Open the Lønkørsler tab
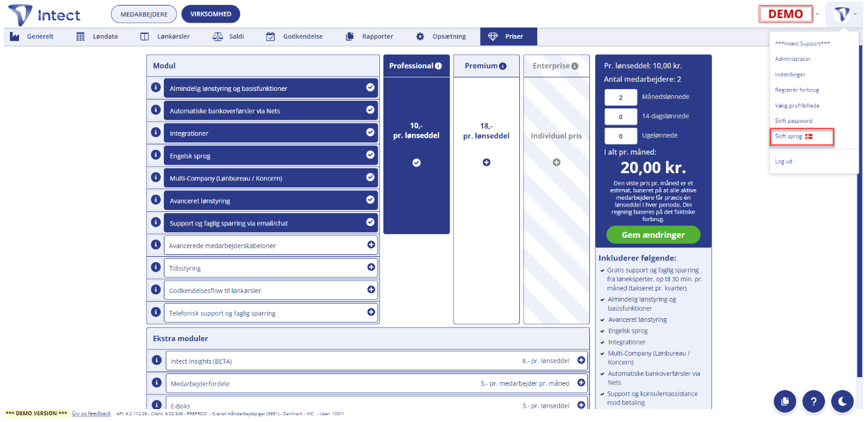The height and width of the screenshot is (422, 868). click(165, 36)
